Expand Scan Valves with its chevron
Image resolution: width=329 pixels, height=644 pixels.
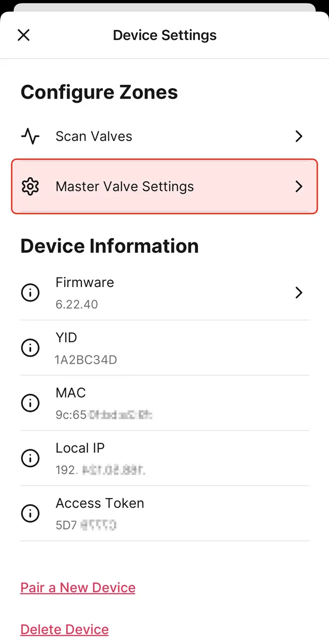(299, 136)
